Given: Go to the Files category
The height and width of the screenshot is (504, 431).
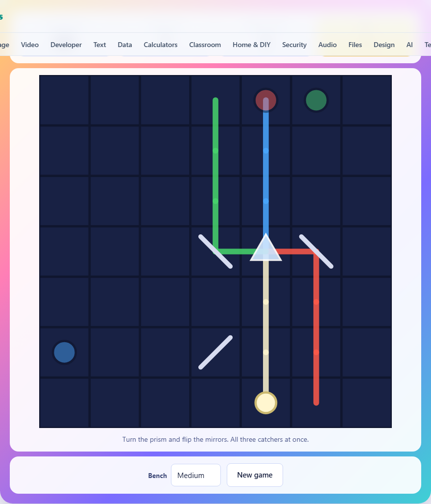Looking at the screenshot, I should click(x=355, y=45).
